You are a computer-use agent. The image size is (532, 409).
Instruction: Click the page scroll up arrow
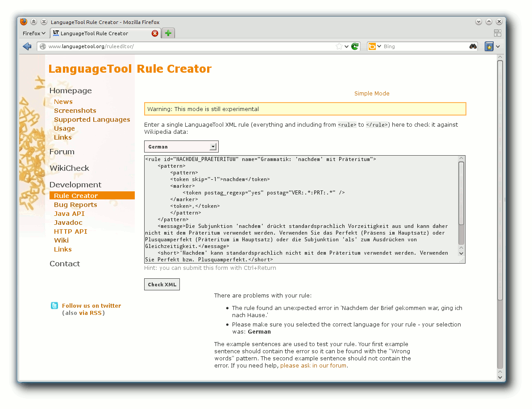point(500,58)
